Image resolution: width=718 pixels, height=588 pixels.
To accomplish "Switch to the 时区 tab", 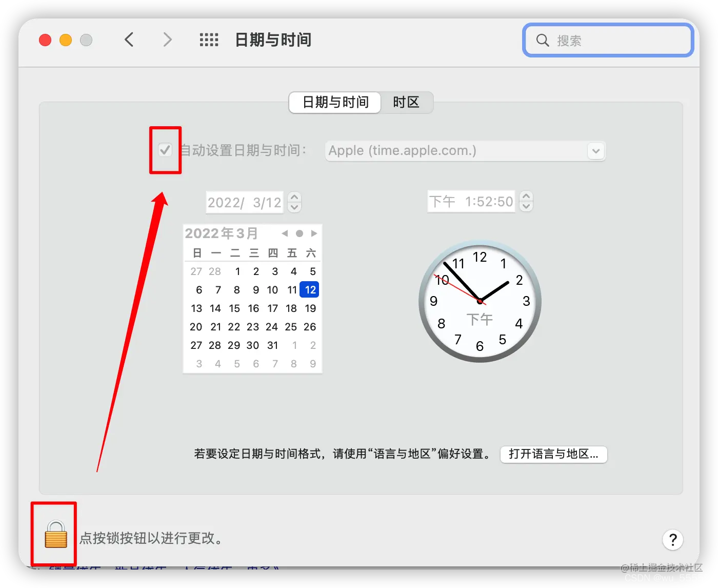I will click(406, 103).
